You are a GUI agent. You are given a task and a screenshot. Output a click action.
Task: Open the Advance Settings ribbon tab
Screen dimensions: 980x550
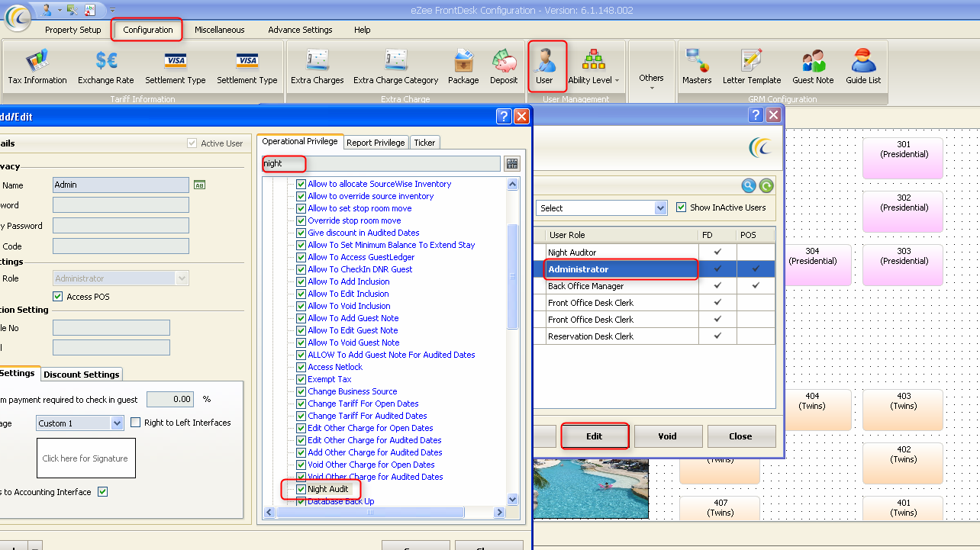tap(300, 30)
